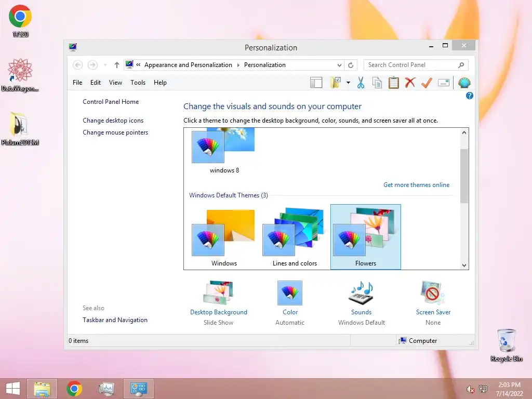Click Appearance and Personalization breadcrumb
This screenshot has width=532, height=399.
[188, 65]
